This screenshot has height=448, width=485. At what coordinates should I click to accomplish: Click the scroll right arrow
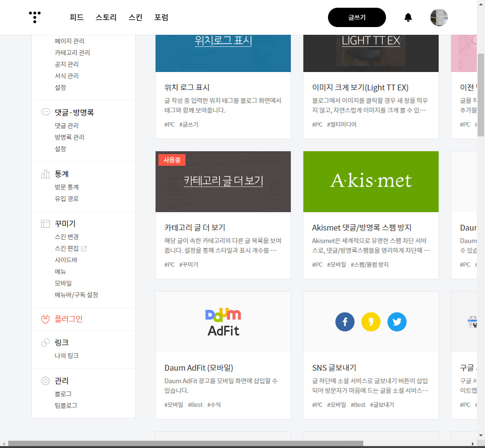[x=472, y=444]
